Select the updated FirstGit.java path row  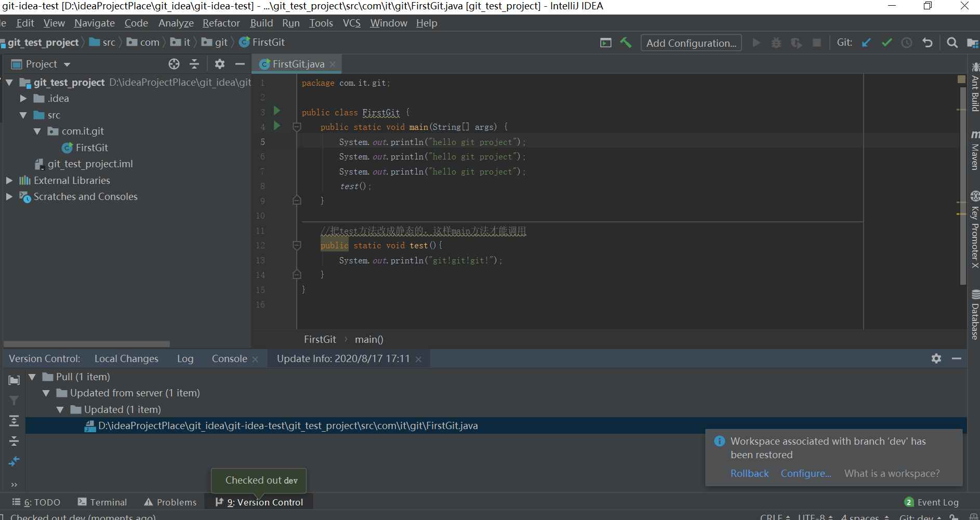point(496,425)
